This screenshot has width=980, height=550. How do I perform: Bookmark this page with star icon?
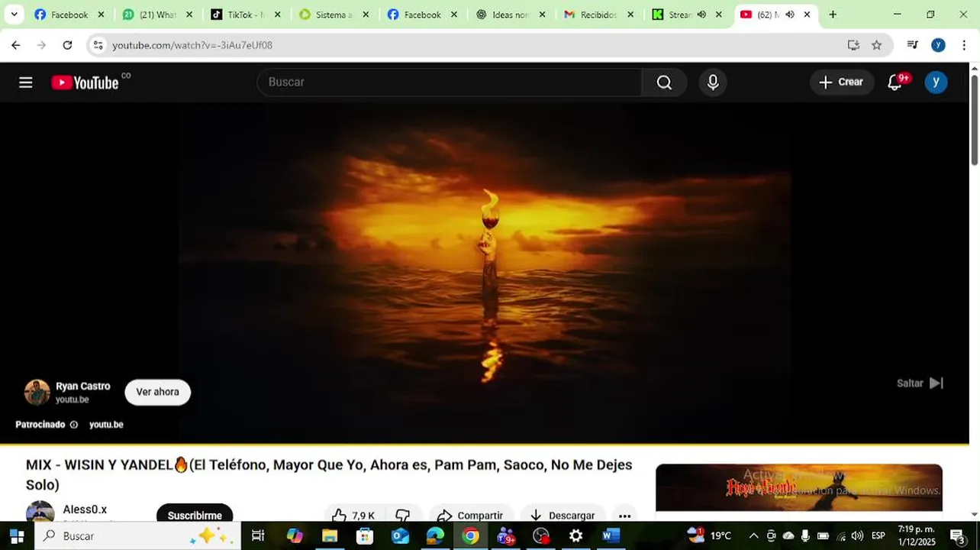tap(876, 45)
